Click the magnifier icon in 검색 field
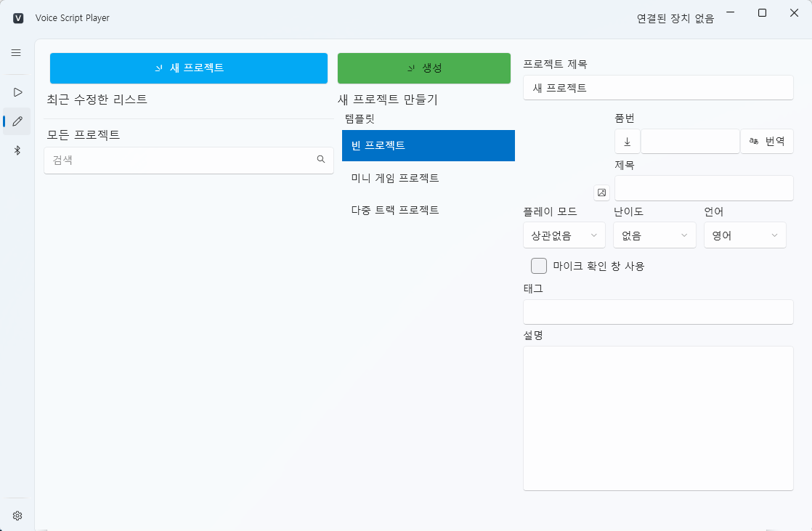This screenshot has height=531, width=812. pyautogui.click(x=320, y=159)
